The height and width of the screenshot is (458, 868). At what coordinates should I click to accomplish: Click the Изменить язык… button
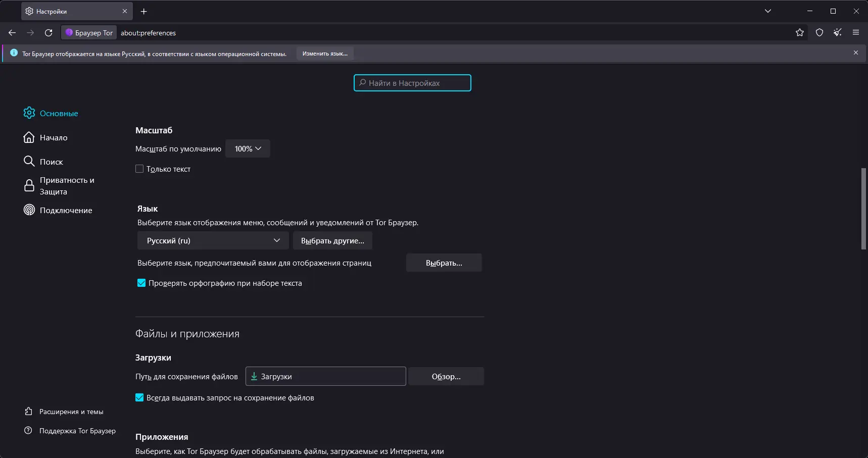click(x=325, y=54)
